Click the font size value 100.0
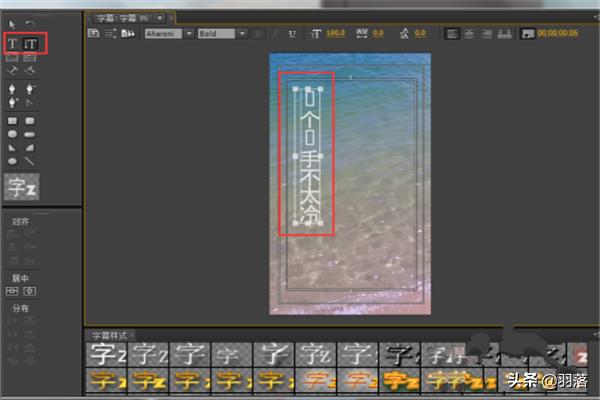This screenshot has height=400, width=600. [x=336, y=33]
